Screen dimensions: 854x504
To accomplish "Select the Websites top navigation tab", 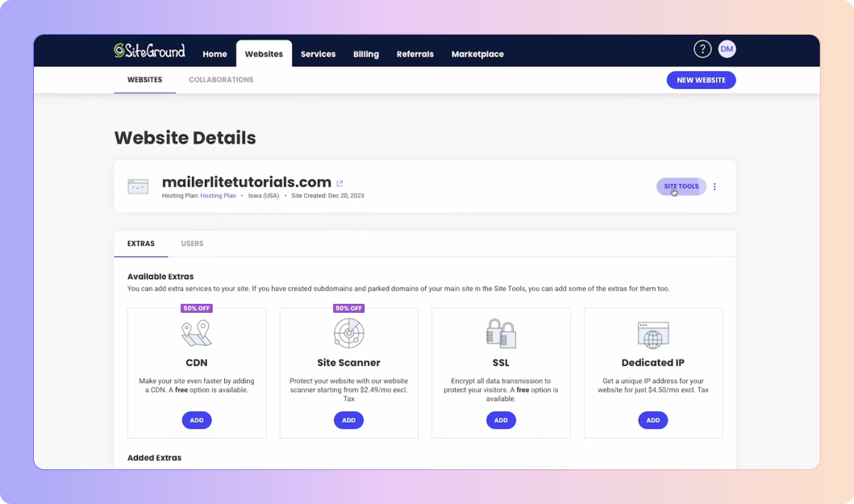I will click(264, 54).
